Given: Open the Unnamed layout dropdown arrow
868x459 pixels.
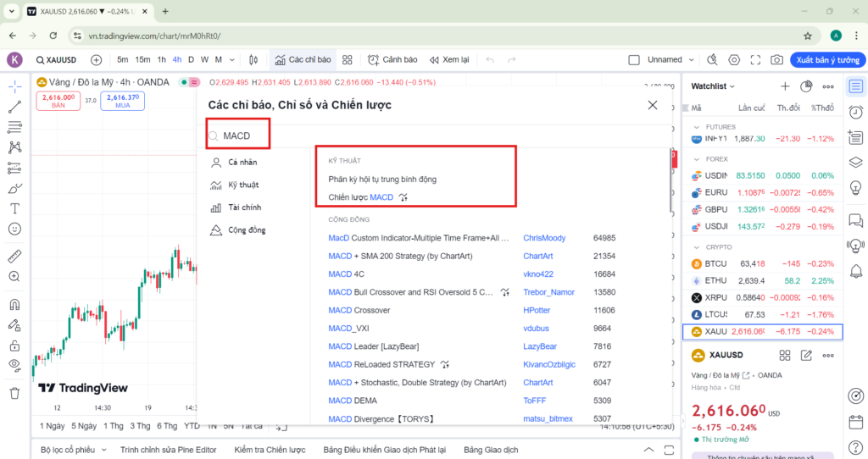Looking at the screenshot, I should (692, 60).
